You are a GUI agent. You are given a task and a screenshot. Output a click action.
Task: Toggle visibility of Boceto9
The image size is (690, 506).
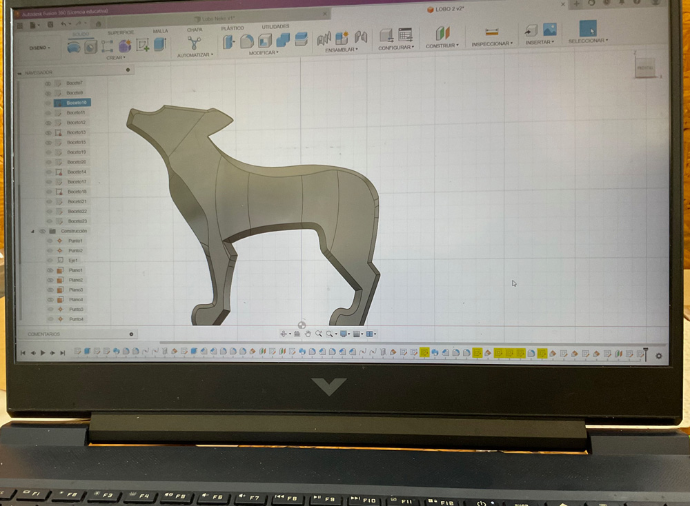point(48,93)
